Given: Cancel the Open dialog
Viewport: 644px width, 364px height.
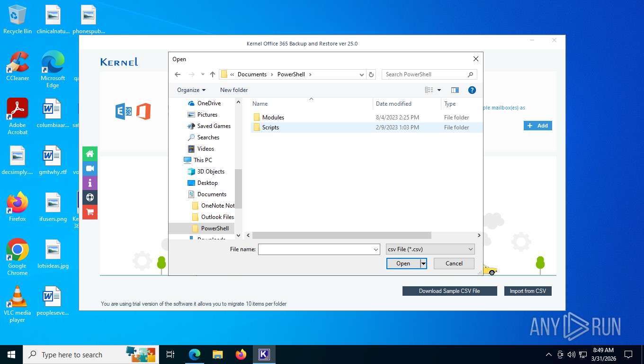Looking at the screenshot, I should pyautogui.click(x=454, y=264).
